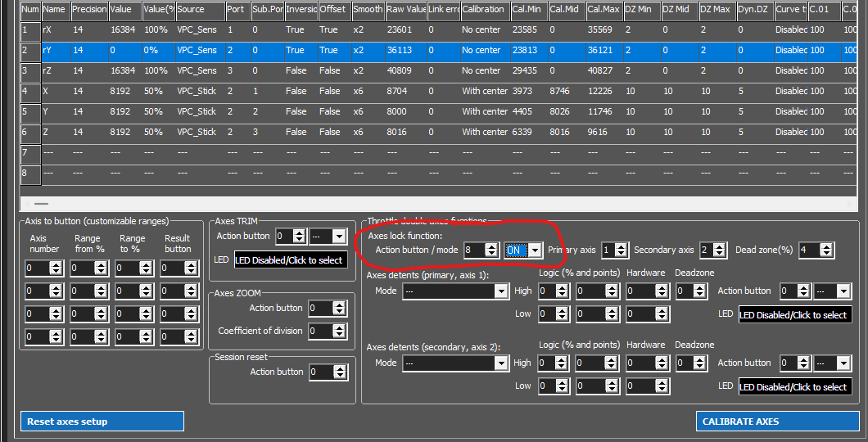Increase Axes lock action button stepper
Screen dimensions: 868x442
pos(491,246)
